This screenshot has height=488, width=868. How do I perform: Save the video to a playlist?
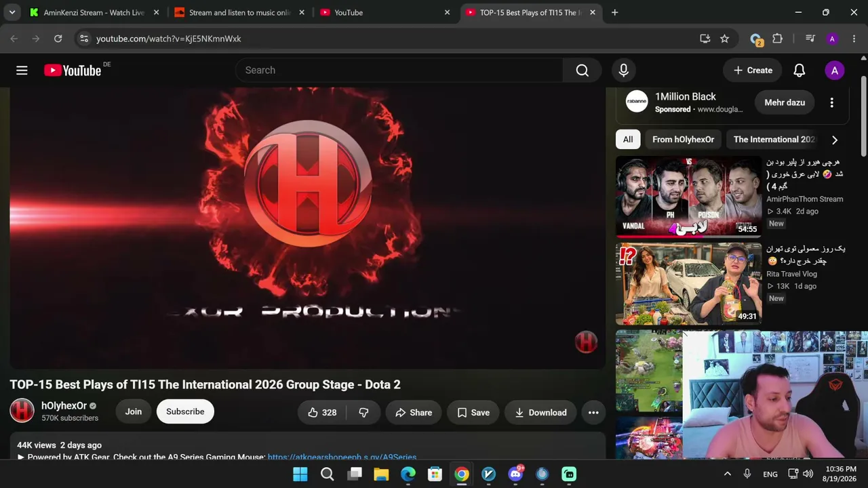click(473, 412)
